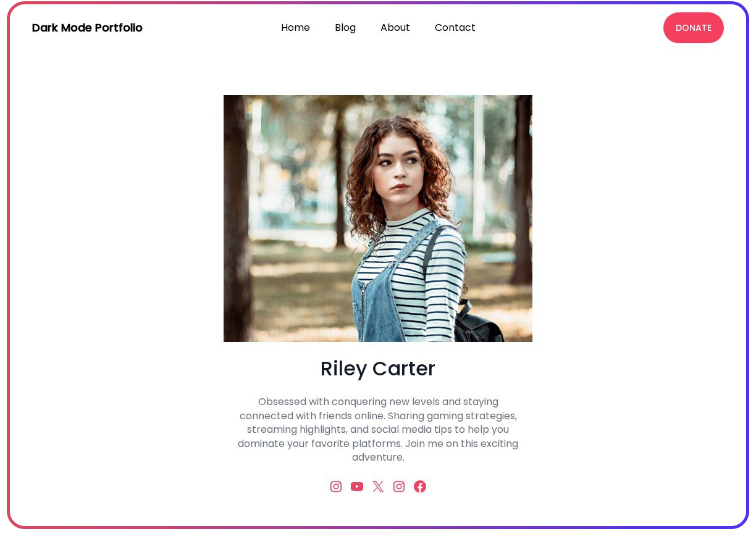
Task: Click the Instagram icon next to Facebook
Action: (399, 487)
